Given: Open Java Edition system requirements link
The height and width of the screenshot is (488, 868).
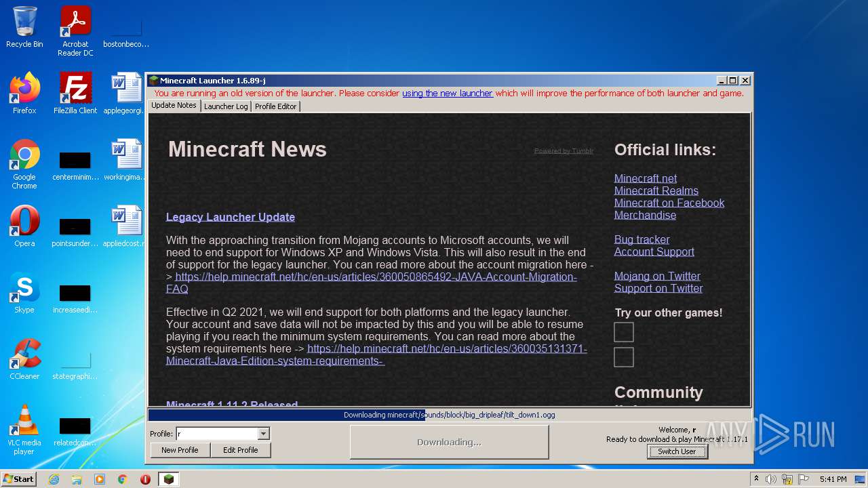Looking at the screenshot, I should point(376,354).
